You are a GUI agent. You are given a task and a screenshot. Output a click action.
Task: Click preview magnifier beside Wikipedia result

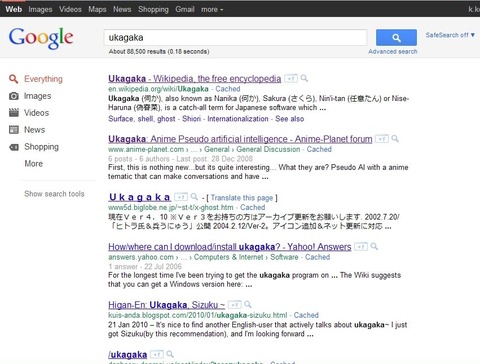tap(304, 78)
